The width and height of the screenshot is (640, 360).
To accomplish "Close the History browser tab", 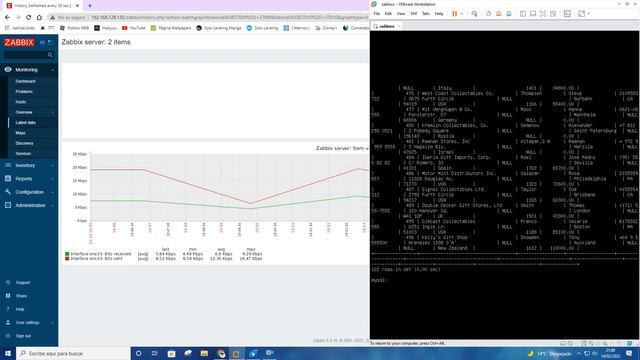I will (78, 6).
